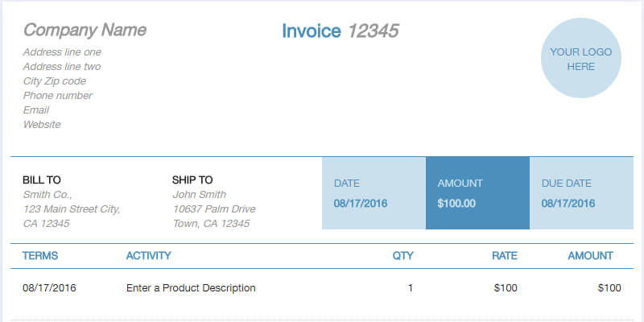Click the Invoice 12345 title

tap(340, 31)
